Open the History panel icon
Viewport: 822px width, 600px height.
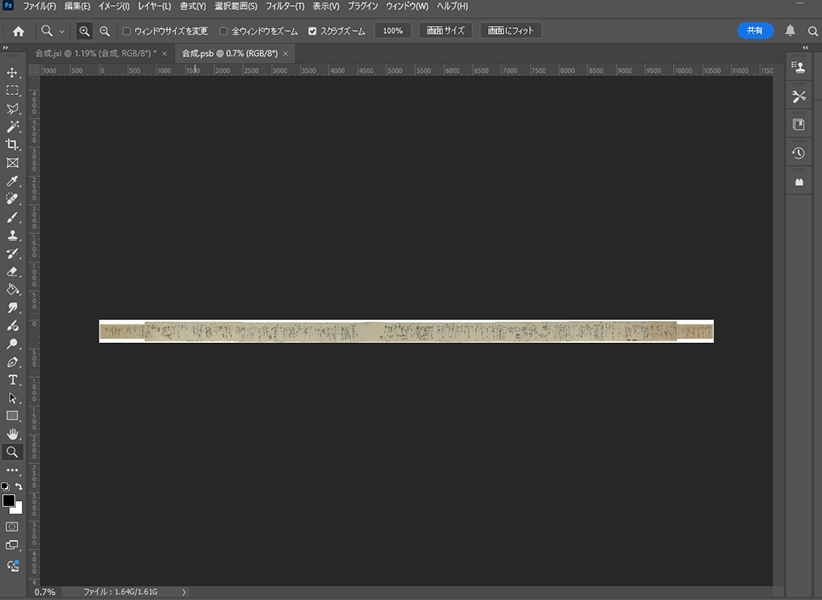click(798, 153)
